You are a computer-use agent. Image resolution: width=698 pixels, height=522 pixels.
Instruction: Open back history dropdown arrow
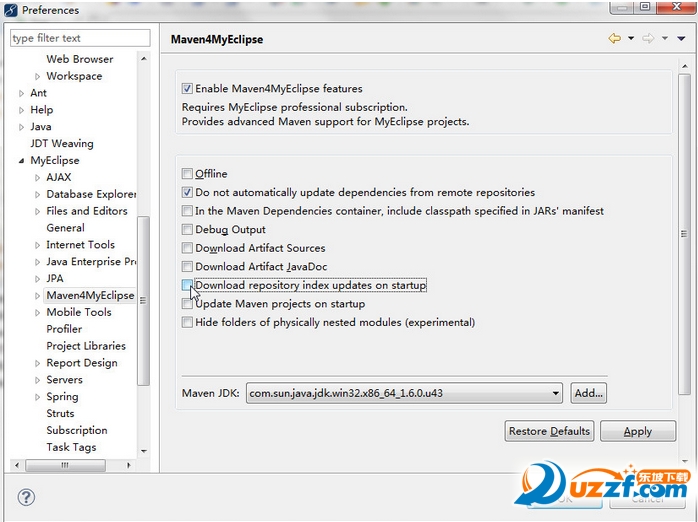coord(631,39)
